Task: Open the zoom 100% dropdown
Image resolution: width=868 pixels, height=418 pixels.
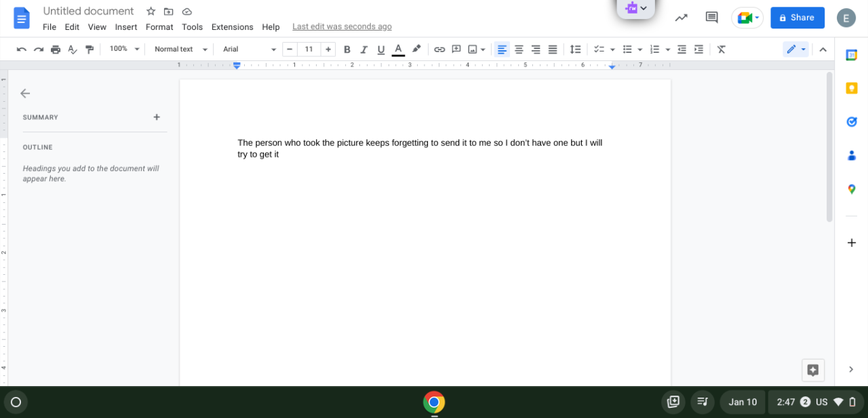Action: tap(124, 49)
